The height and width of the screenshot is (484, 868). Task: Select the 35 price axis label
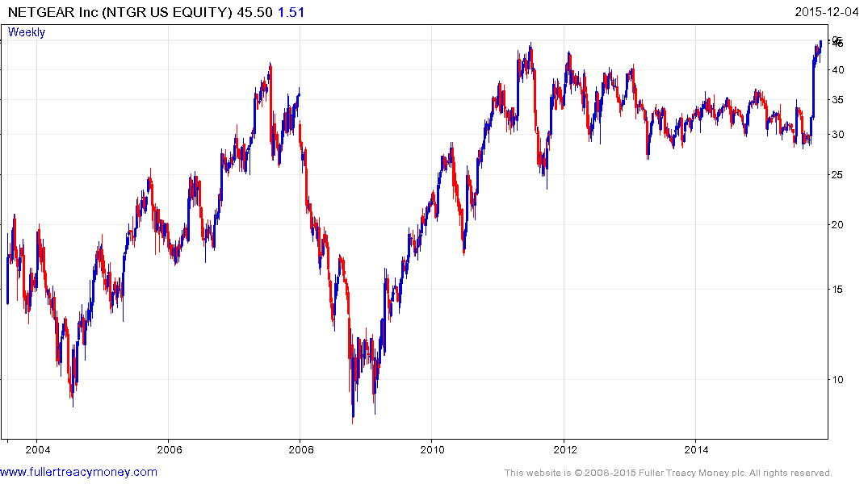click(x=837, y=100)
